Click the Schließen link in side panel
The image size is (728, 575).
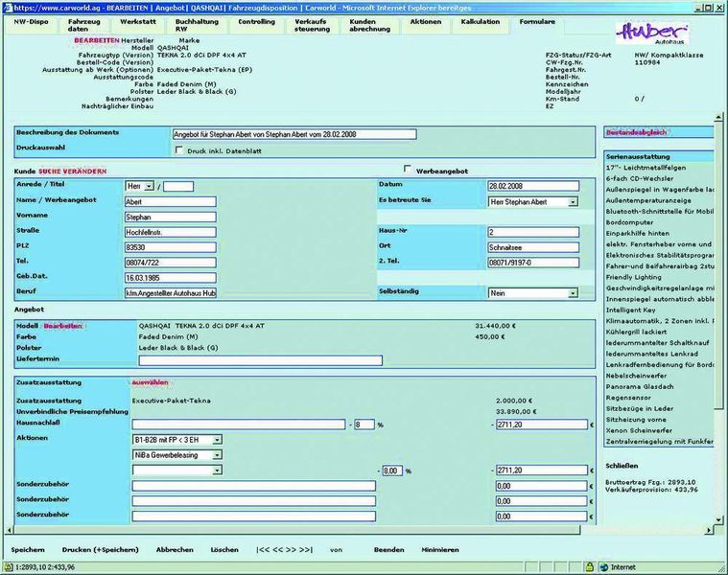coord(622,466)
